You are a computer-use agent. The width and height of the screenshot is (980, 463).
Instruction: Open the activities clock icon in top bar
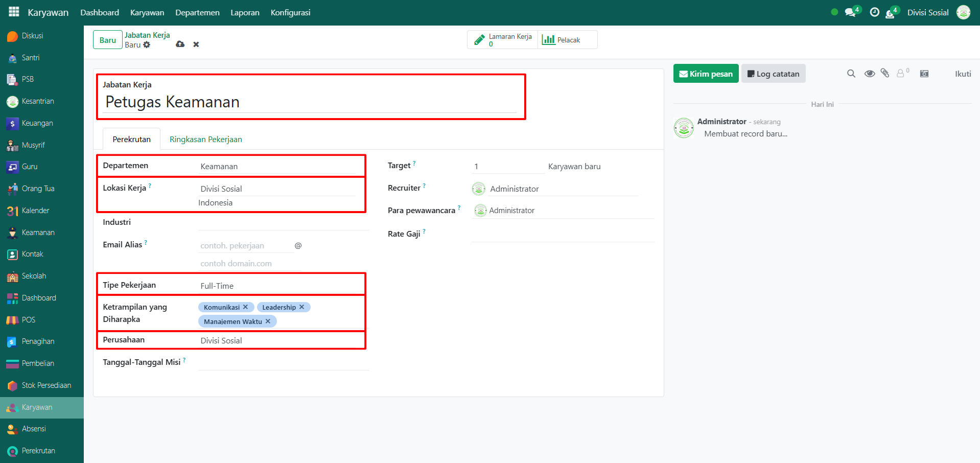coord(874,12)
